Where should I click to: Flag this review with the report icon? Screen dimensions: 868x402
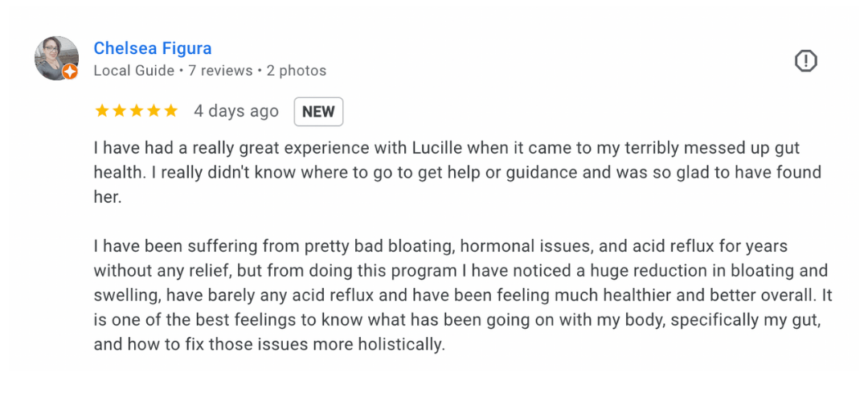pos(805,61)
